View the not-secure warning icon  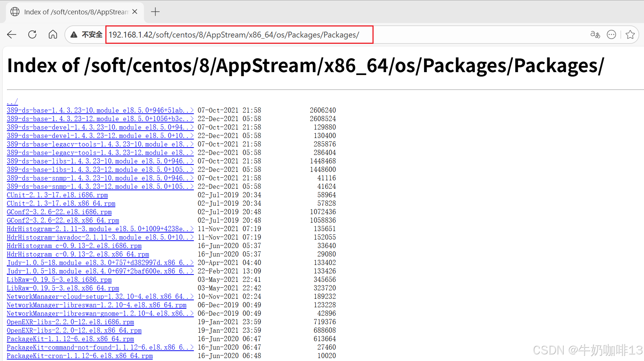(x=74, y=35)
